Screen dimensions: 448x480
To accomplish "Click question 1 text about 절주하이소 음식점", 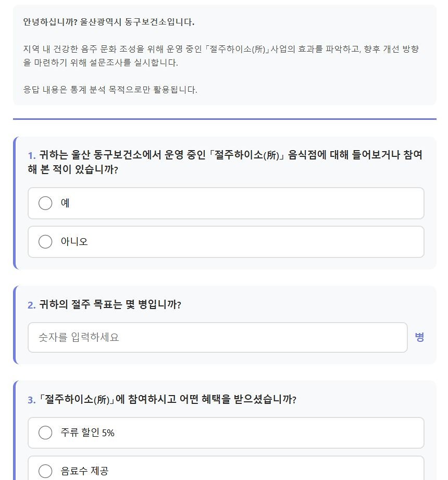I will tap(229, 162).
